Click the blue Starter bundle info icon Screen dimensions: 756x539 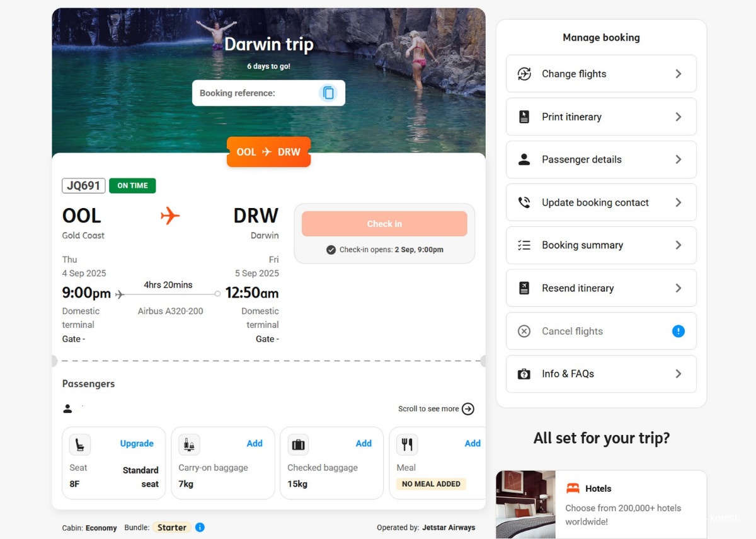click(200, 527)
